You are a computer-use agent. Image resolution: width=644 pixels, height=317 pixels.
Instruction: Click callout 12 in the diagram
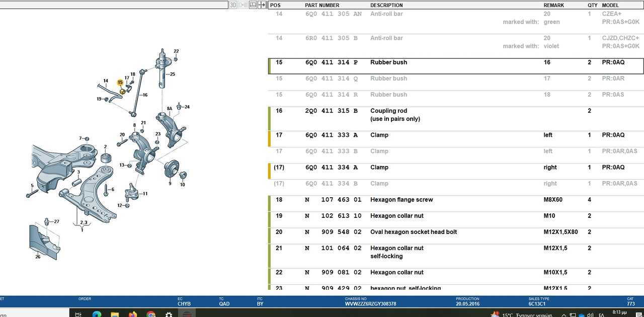[x=120, y=205]
